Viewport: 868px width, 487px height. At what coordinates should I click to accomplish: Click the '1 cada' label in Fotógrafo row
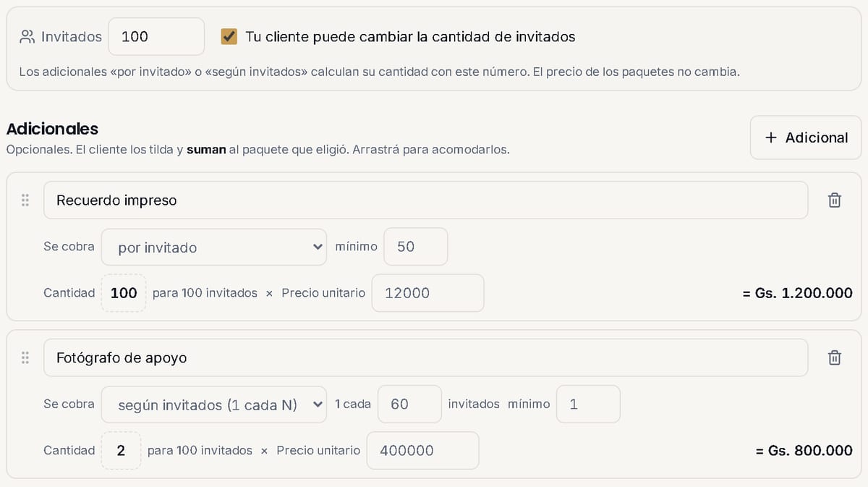click(353, 405)
